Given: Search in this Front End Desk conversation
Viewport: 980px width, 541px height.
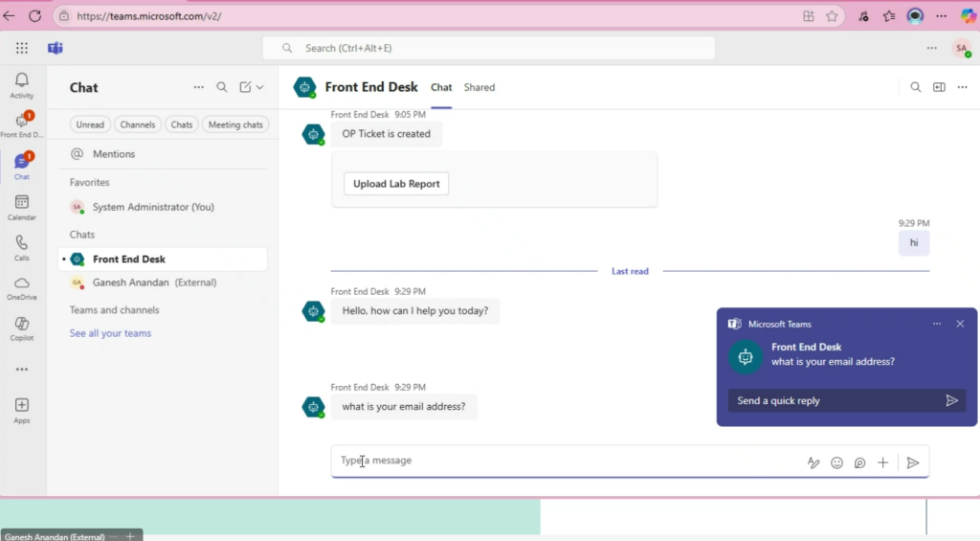Looking at the screenshot, I should point(916,87).
